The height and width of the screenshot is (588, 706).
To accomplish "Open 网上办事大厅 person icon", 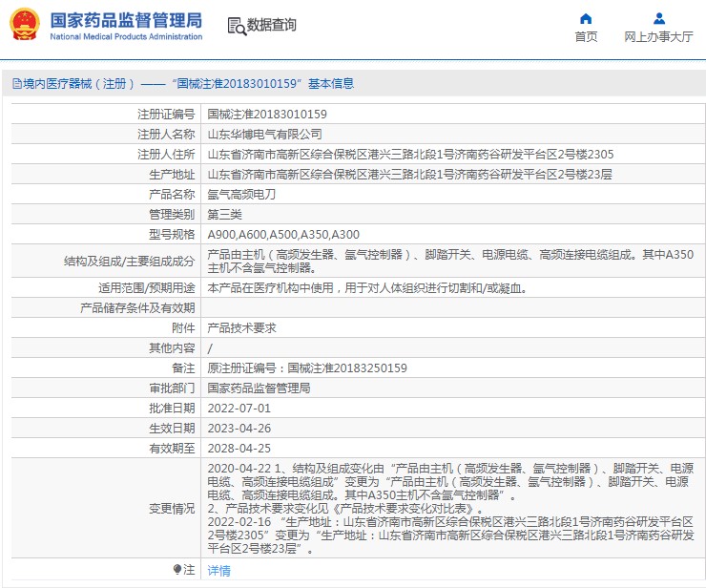I will (658, 18).
